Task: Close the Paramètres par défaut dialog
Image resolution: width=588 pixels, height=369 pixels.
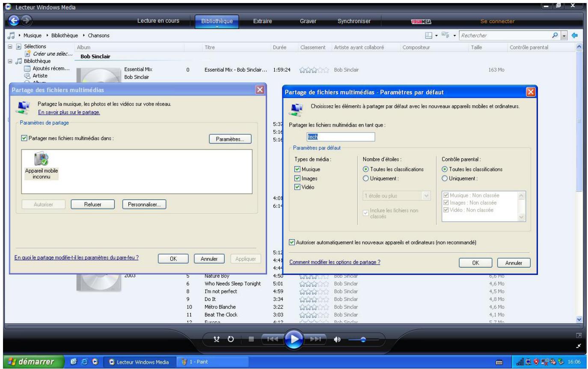Action: click(530, 92)
